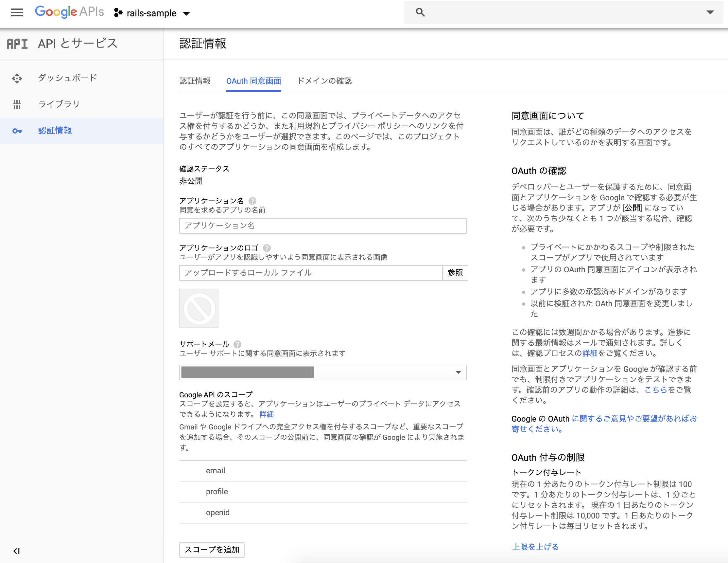Collapse the sidebar with bottom arrow icon
This screenshot has width=728, height=563.
coord(17,551)
